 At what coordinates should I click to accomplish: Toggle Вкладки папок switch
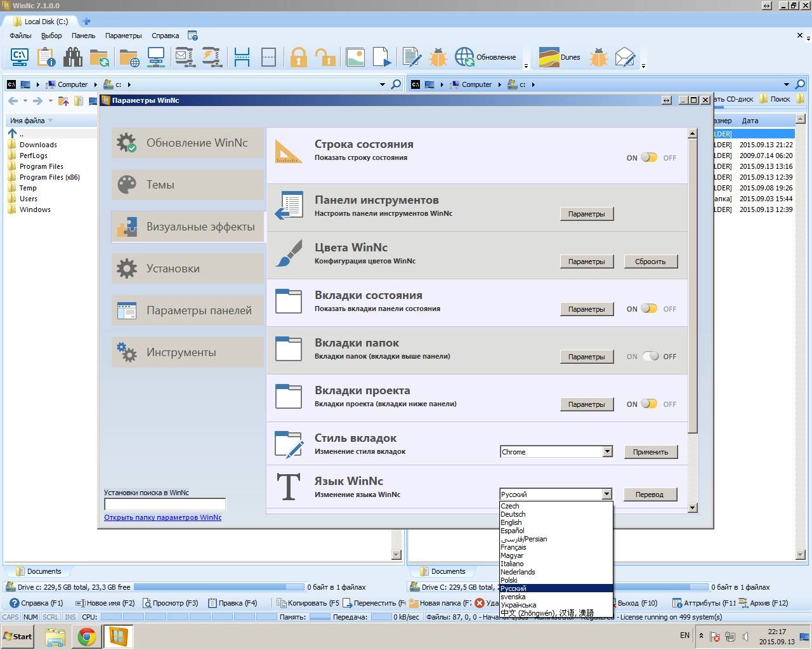[650, 356]
